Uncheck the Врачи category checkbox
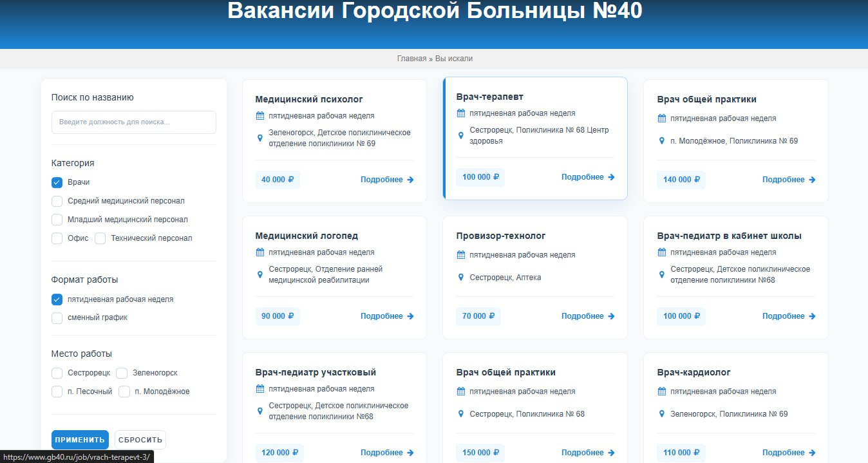This screenshot has height=463, width=868. coord(57,183)
